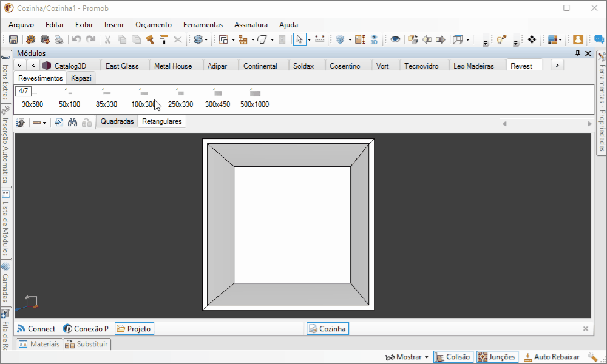The height and width of the screenshot is (364, 607).
Task: Open the Ferramentas menu
Action: tap(203, 25)
